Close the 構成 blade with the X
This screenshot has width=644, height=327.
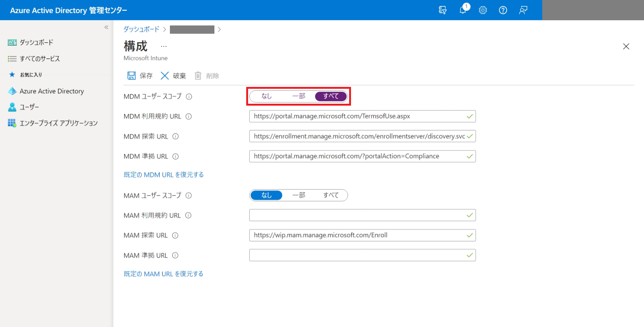tap(626, 46)
